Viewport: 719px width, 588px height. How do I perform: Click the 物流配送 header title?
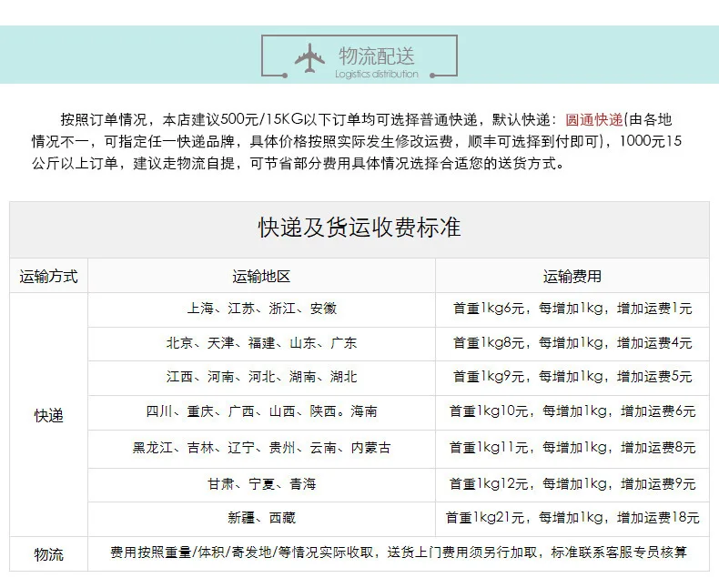click(377, 56)
